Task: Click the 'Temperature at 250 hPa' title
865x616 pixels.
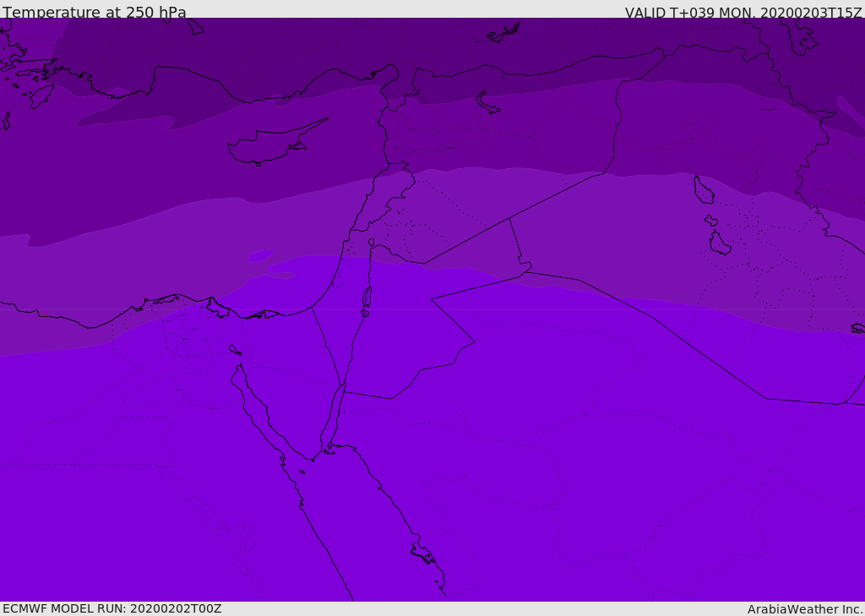Action: pyautogui.click(x=95, y=12)
